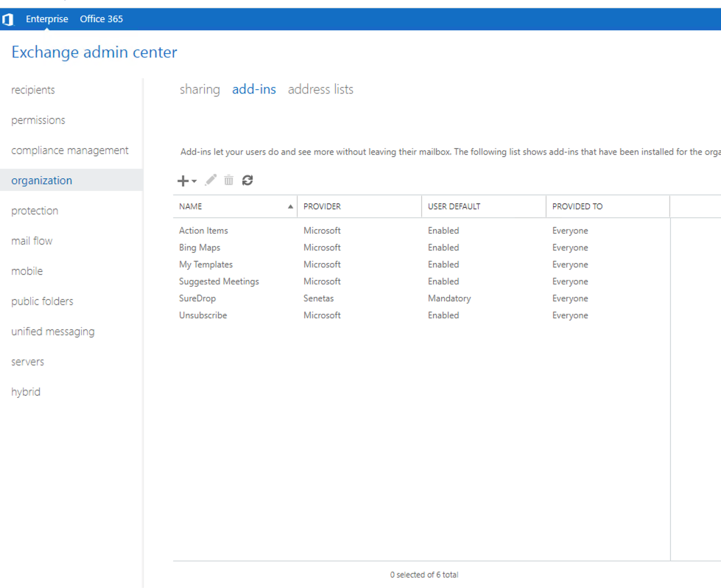Go to recipients in the sidebar
This screenshot has width=721, height=588.
33,90
